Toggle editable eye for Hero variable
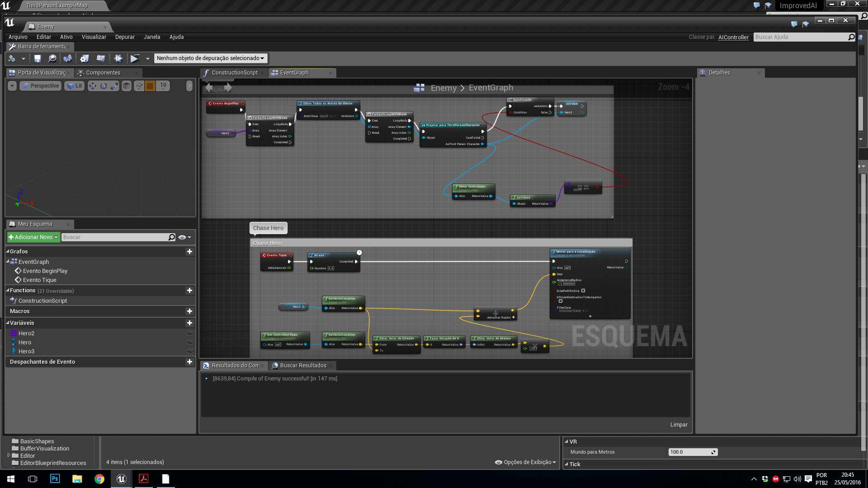The height and width of the screenshot is (488, 868). [190, 343]
